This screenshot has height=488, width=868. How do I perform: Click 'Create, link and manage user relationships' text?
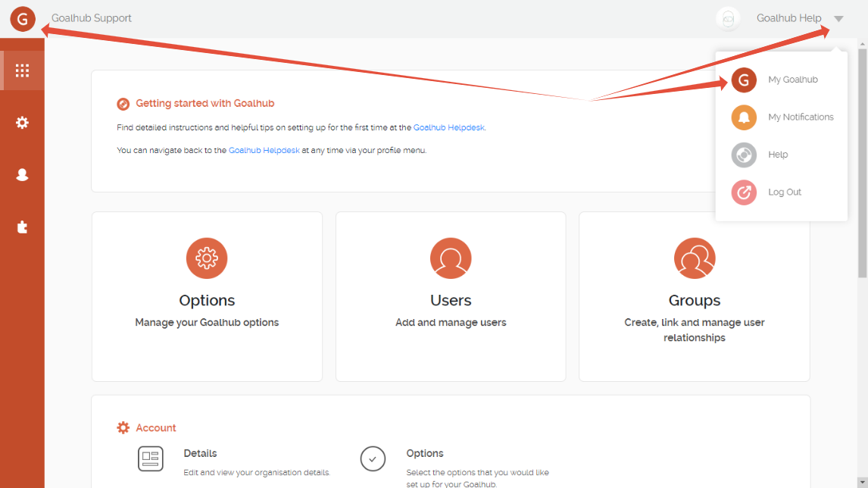(695, 330)
